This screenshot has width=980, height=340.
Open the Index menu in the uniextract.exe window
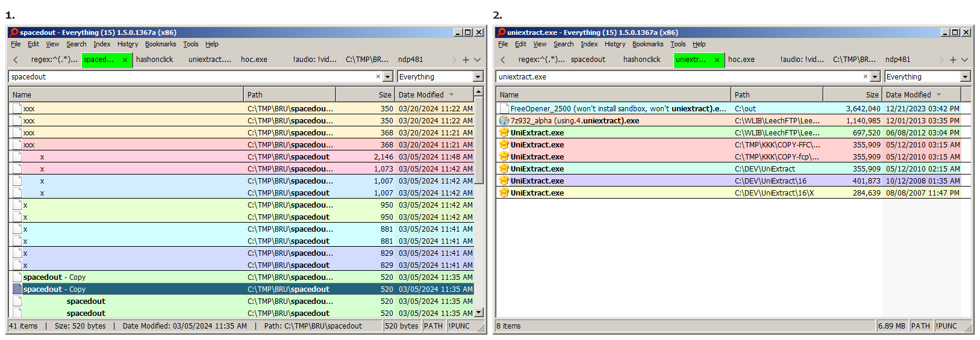point(589,44)
